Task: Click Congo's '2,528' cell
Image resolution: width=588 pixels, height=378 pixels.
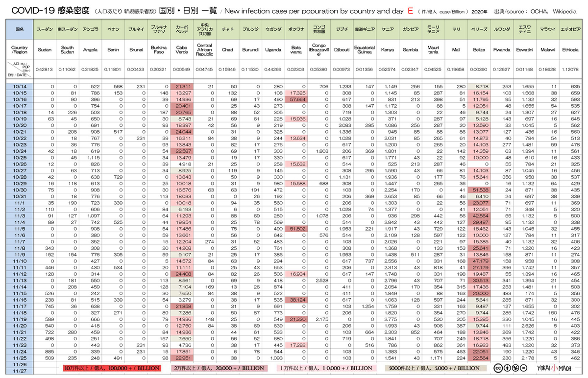Action: (x=320, y=280)
